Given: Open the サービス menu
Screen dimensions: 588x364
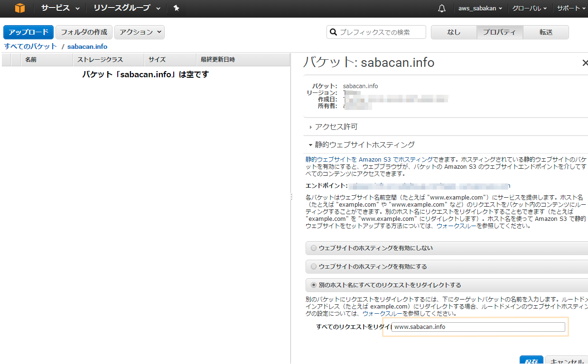Looking at the screenshot, I should point(60,8).
